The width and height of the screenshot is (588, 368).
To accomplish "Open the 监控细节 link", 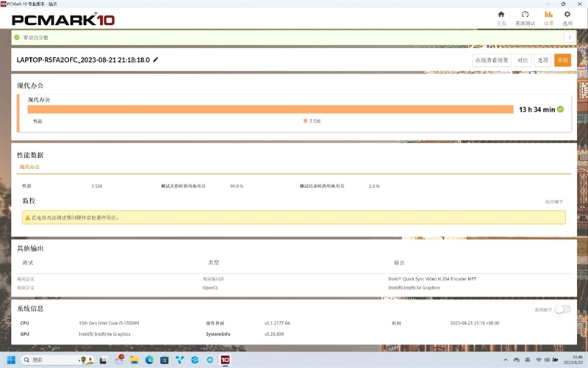I will pyautogui.click(x=554, y=201).
